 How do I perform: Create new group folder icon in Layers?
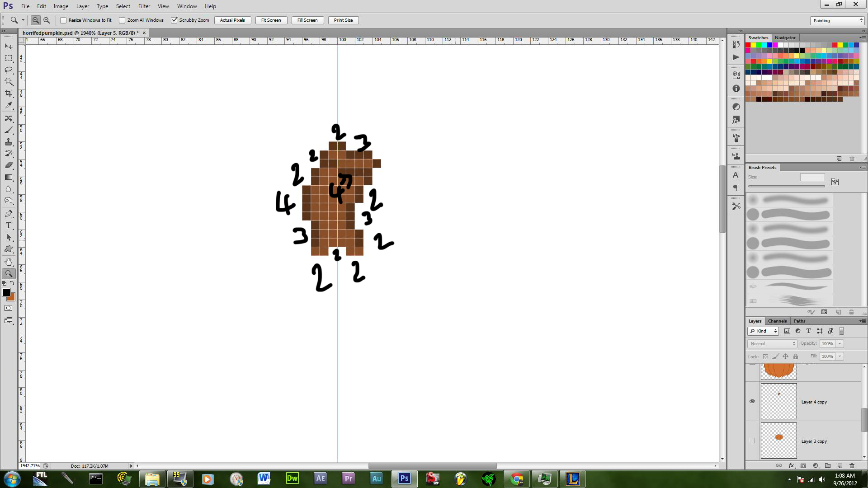tap(828, 465)
